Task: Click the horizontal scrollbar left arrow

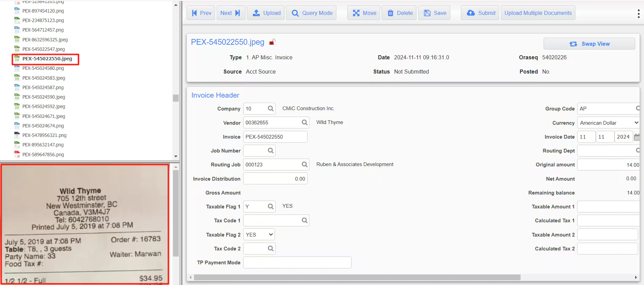Action: 190,278
